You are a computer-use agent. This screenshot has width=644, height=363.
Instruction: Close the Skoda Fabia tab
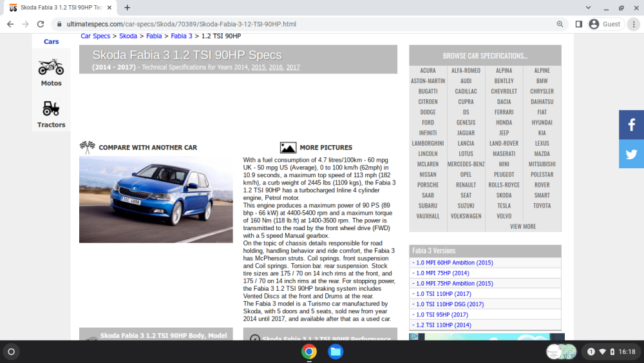[x=109, y=7]
